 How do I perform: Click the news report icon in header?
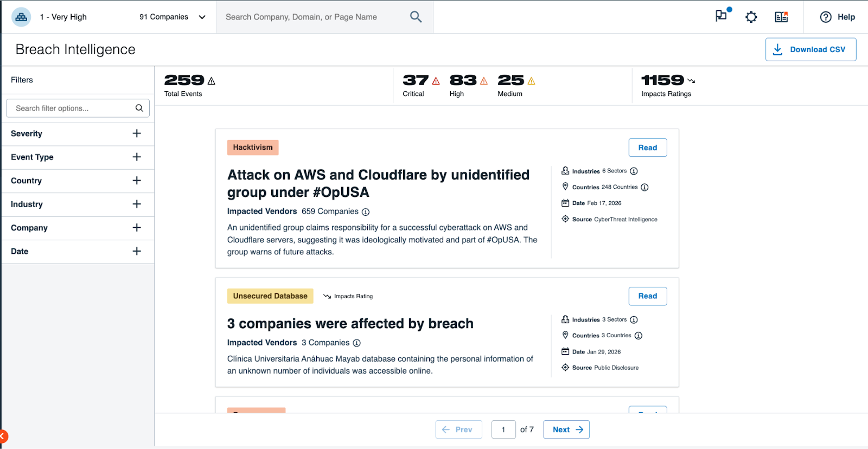781,17
